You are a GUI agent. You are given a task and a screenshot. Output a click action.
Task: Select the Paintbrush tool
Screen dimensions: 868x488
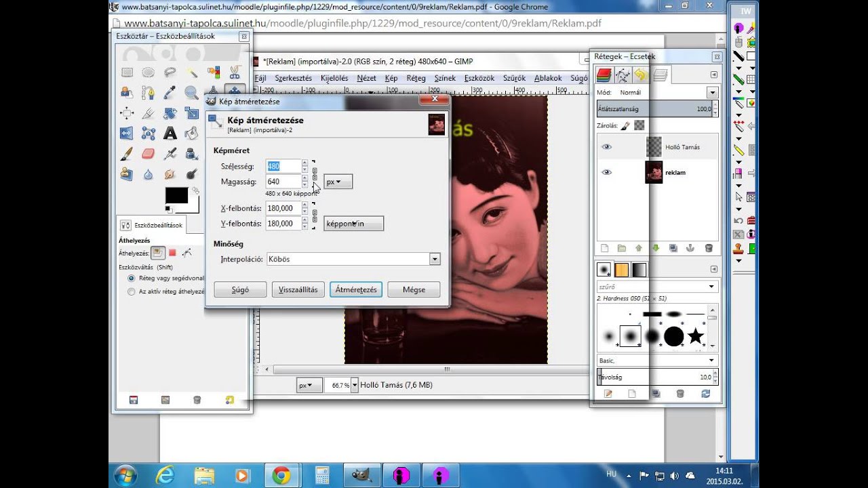[x=127, y=154]
